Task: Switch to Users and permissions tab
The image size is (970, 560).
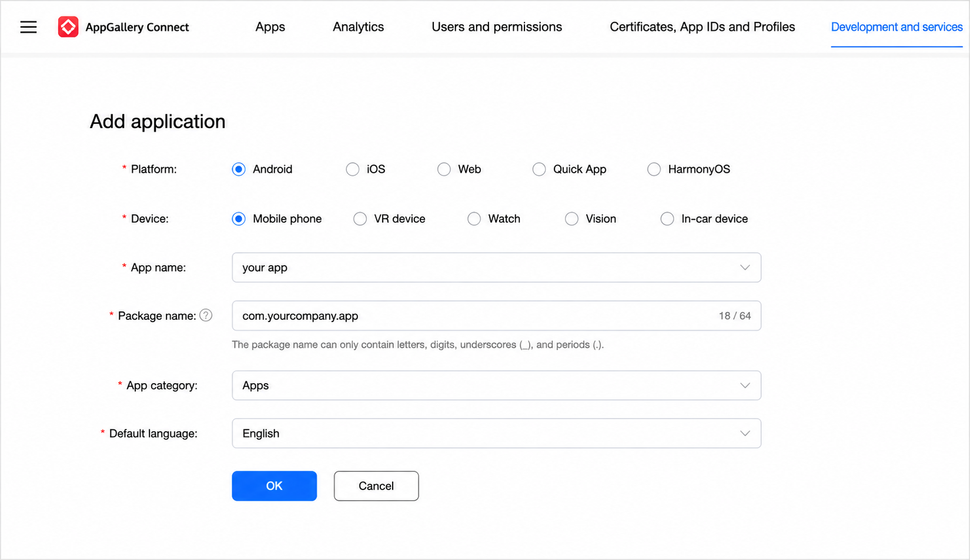Action: (x=497, y=27)
